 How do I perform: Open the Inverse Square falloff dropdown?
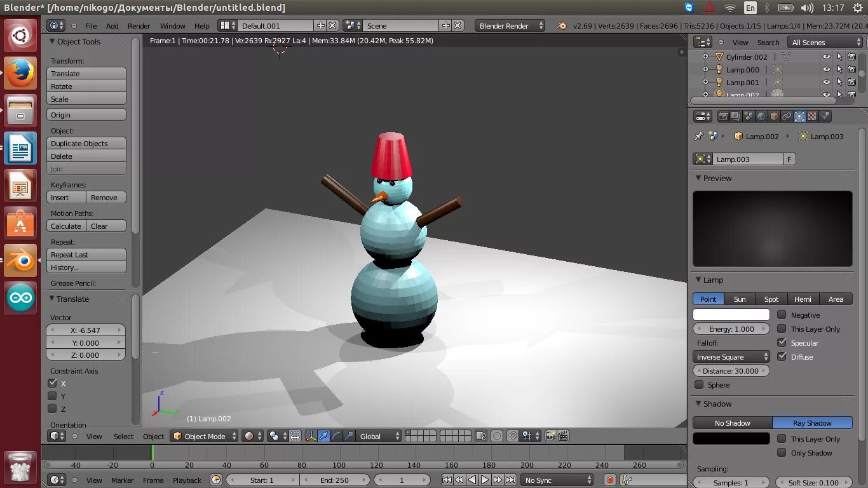tap(731, 356)
